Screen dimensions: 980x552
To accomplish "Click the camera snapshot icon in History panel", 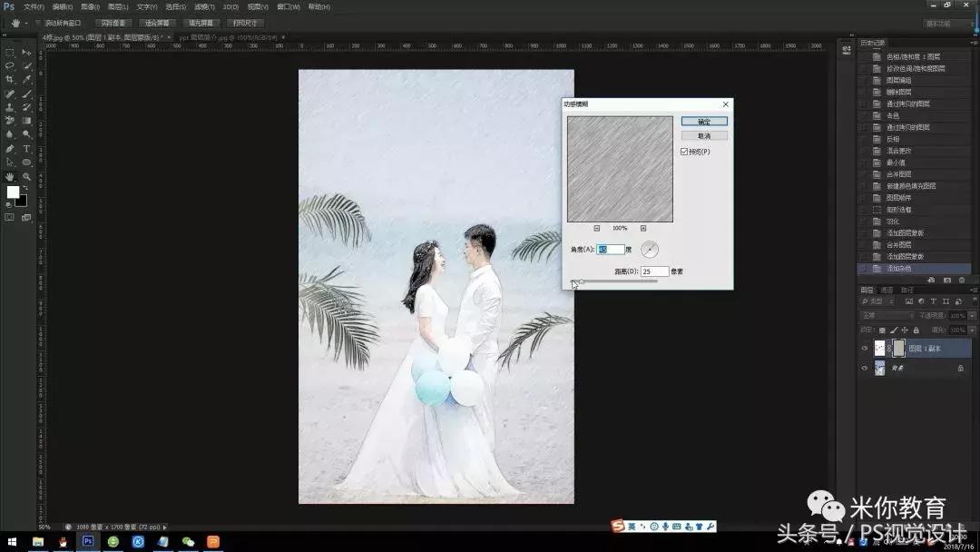I will coord(947,280).
